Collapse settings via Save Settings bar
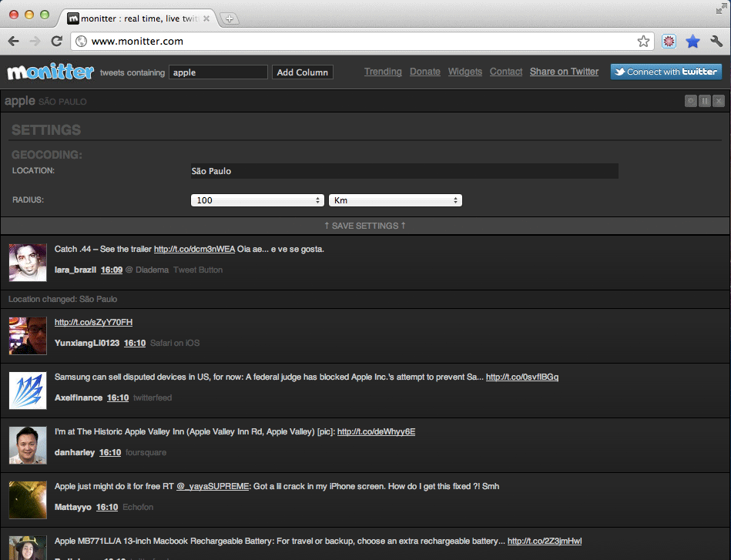 [x=365, y=226]
